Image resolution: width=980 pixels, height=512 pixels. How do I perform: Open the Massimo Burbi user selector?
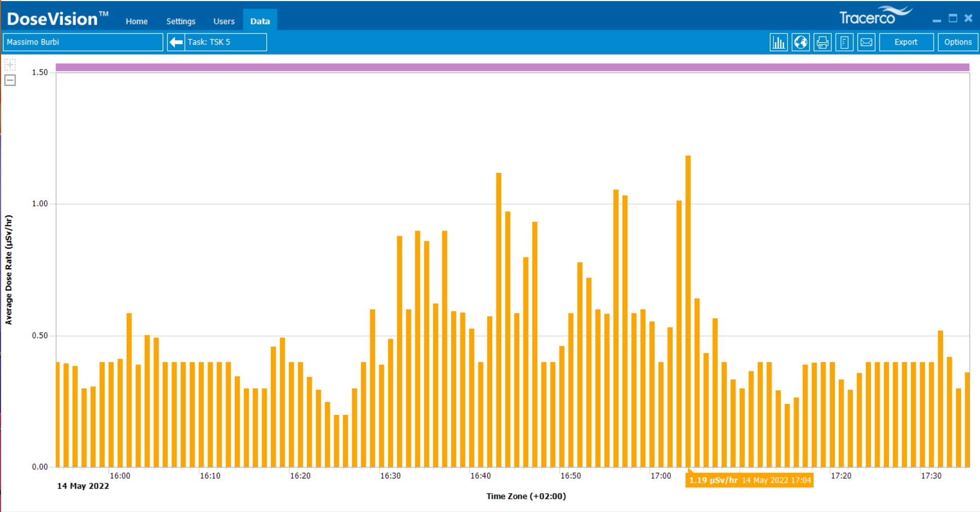point(83,42)
